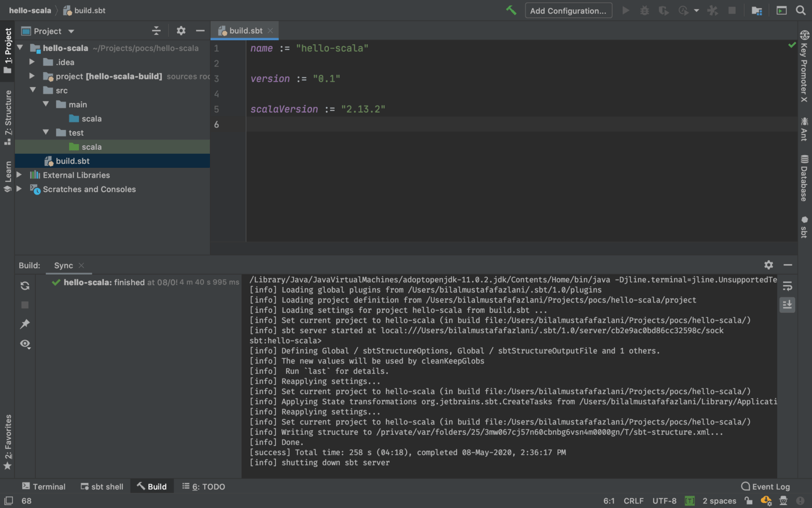Click the green hammer Build Project icon
Image resolution: width=812 pixels, height=508 pixels.
511,10
